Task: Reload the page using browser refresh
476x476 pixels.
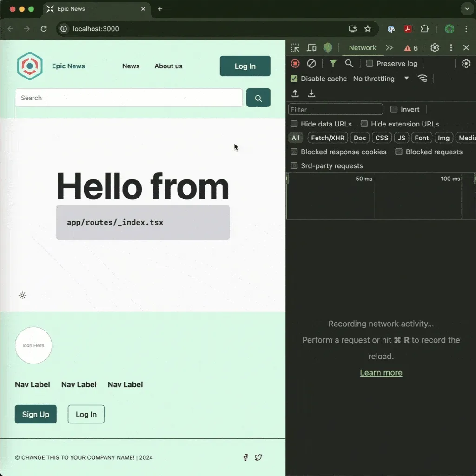Action: pyautogui.click(x=44, y=29)
